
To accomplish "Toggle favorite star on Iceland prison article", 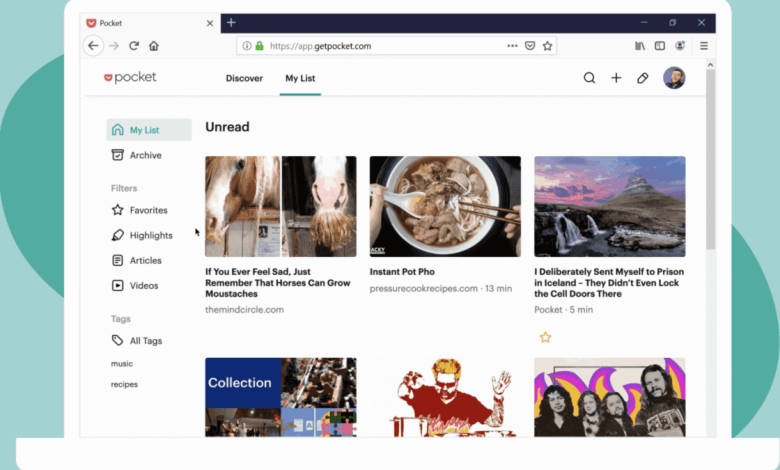I will click(546, 338).
